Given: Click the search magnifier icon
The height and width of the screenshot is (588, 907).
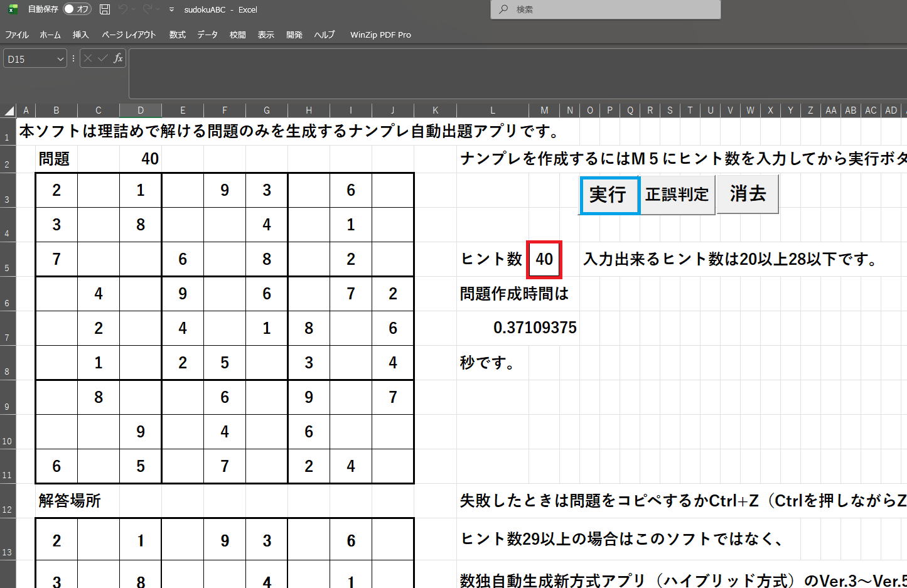Looking at the screenshot, I should [503, 9].
